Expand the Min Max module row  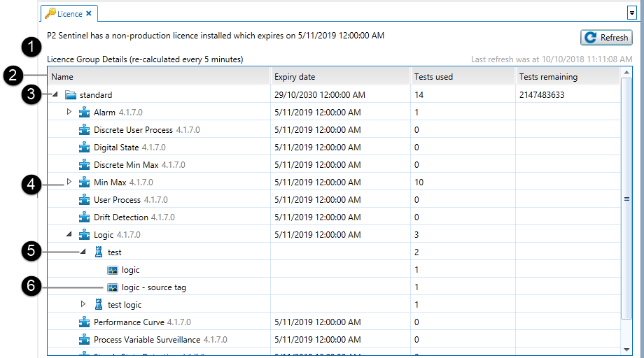pyautogui.click(x=69, y=182)
